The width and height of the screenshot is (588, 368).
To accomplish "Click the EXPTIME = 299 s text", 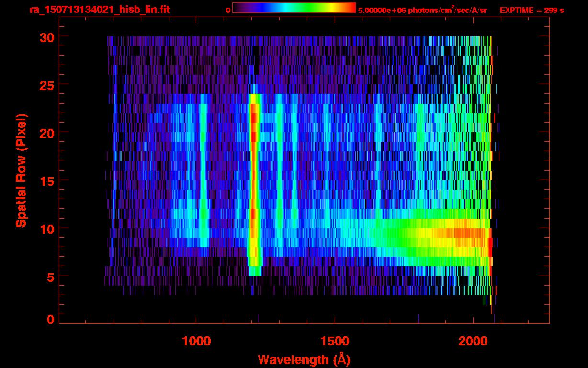I will pyautogui.click(x=531, y=10).
